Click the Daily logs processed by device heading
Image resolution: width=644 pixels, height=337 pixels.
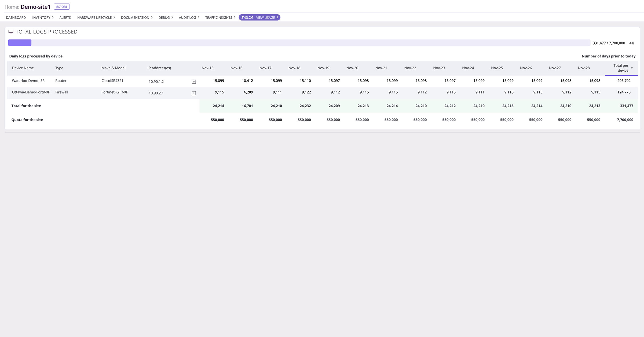point(36,56)
